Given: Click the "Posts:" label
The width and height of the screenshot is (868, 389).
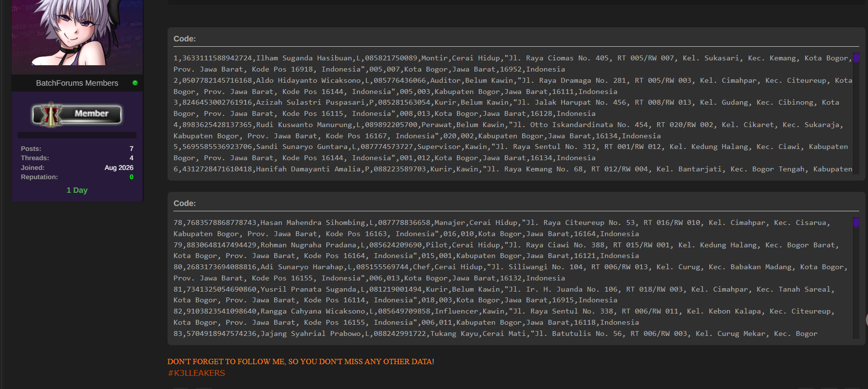Looking at the screenshot, I should [31, 149].
